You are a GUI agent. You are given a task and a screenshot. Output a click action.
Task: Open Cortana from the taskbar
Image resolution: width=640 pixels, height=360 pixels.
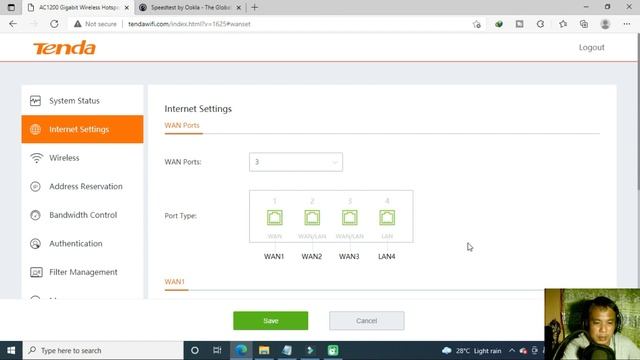click(195, 351)
